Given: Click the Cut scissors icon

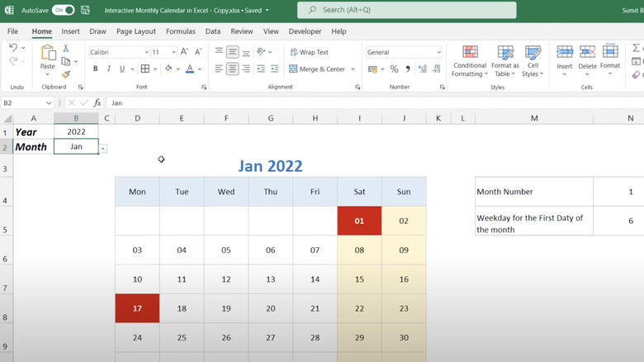Looking at the screenshot, I should coord(66,49).
